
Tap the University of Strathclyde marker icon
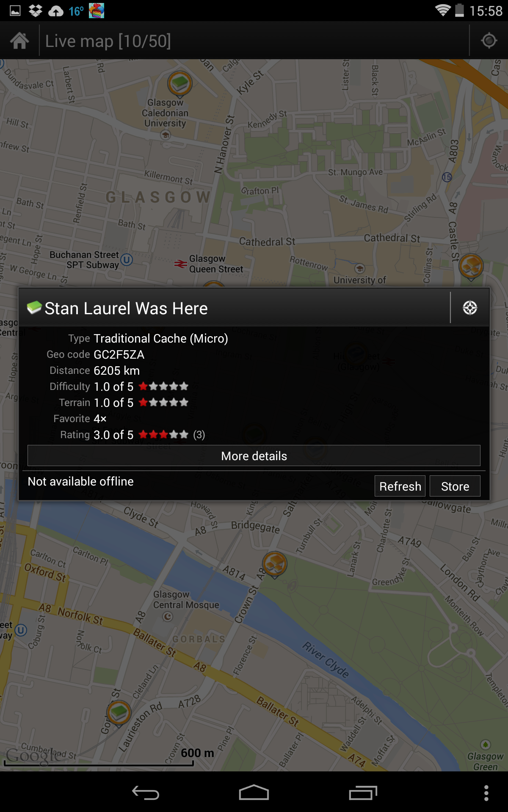(360, 268)
